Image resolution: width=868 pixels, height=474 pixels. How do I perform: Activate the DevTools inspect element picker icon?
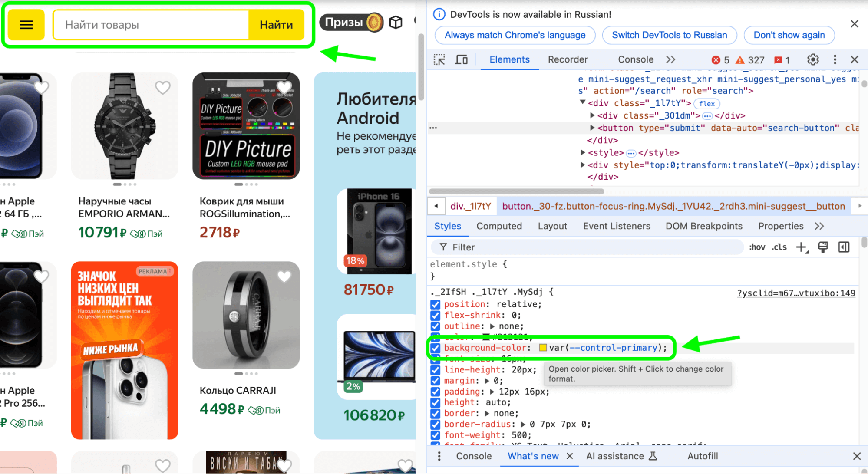click(x=439, y=59)
